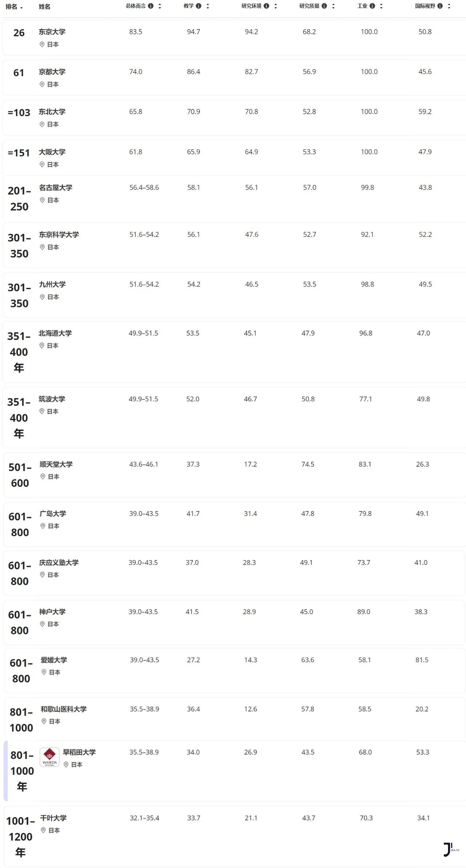The height and width of the screenshot is (868, 466).
Task: Sort table by 总体而言 score arrows
Action: (159, 6)
